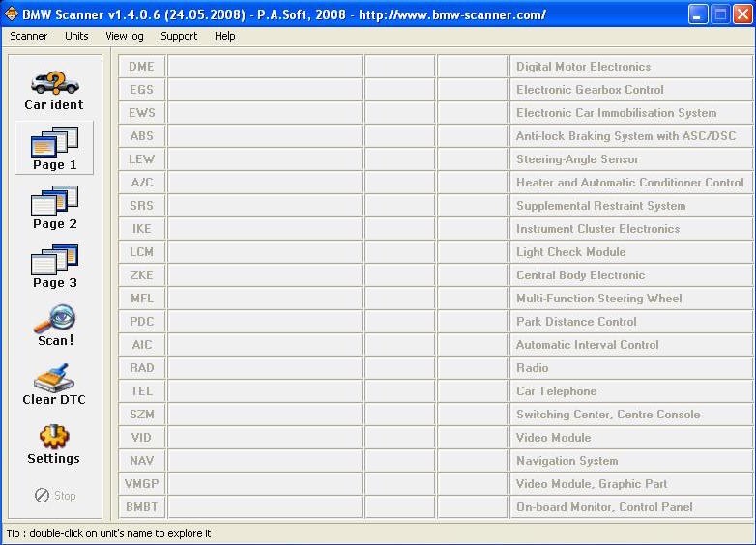Select the SRS unit name
The height and width of the screenshot is (545, 756).
[x=142, y=205]
